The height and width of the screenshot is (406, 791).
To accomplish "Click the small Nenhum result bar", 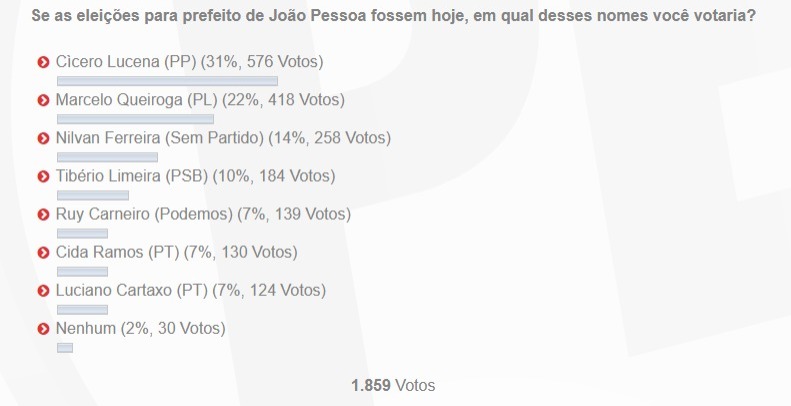I will click(x=65, y=347).
